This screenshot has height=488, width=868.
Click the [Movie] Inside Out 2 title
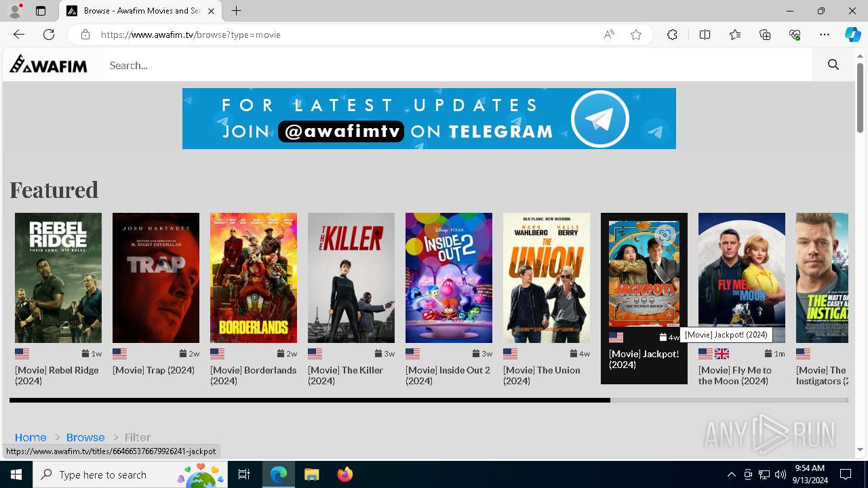pyautogui.click(x=448, y=375)
